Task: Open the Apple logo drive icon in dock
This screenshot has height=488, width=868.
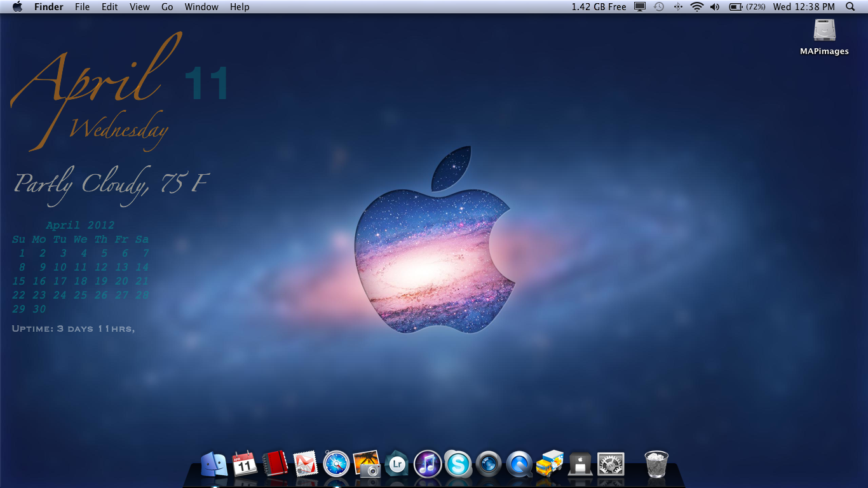Action: point(580,464)
